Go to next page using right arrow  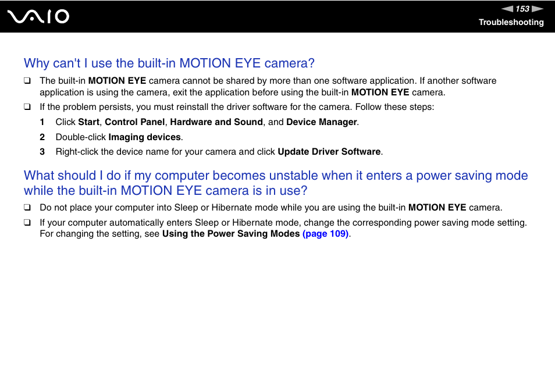(x=538, y=9)
